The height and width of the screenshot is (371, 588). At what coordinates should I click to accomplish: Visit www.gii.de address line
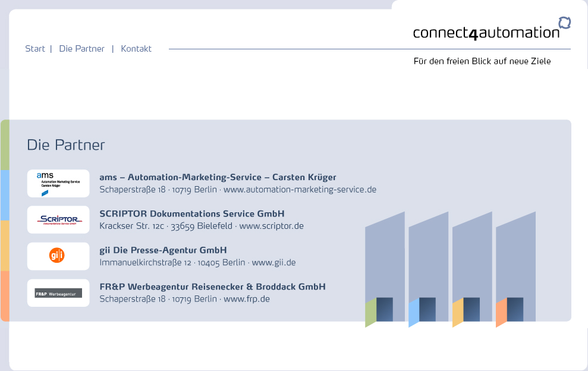point(197,262)
